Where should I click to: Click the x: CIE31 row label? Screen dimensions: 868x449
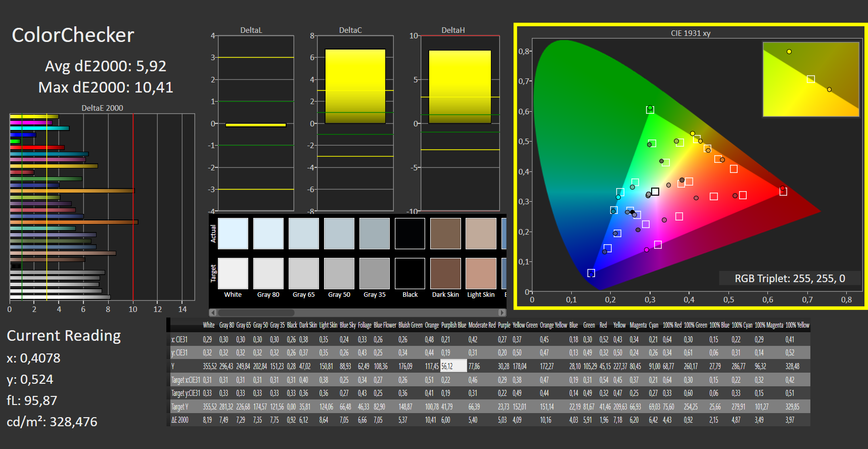click(179, 339)
